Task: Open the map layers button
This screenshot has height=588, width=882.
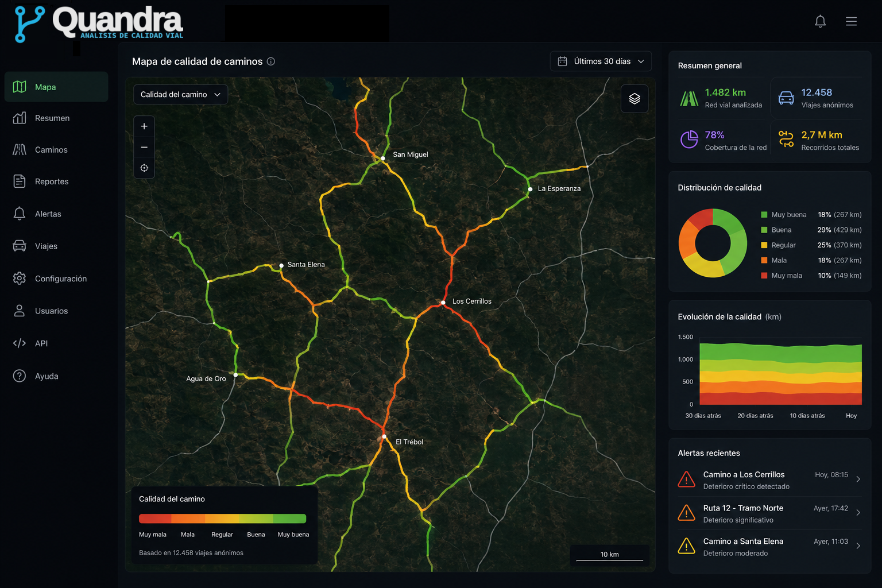Action: pyautogui.click(x=635, y=99)
